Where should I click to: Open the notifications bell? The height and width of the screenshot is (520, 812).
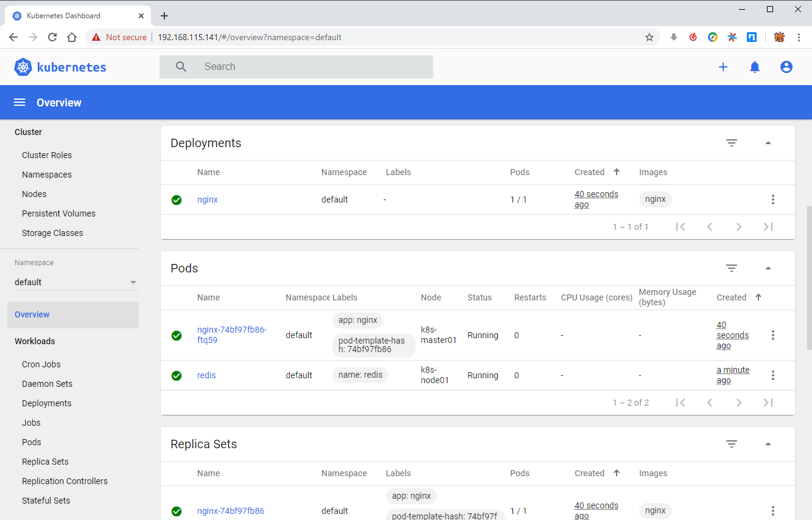pos(755,67)
